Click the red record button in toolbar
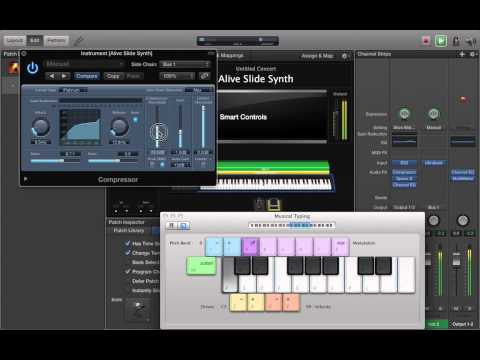This screenshot has width=480, height=360. pyautogui.click(x=426, y=41)
